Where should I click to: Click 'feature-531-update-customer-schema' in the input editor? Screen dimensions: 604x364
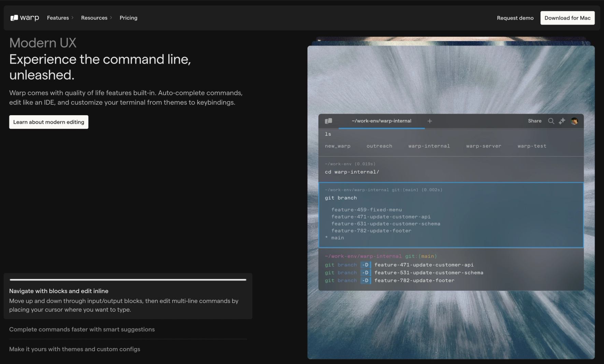coord(429,273)
